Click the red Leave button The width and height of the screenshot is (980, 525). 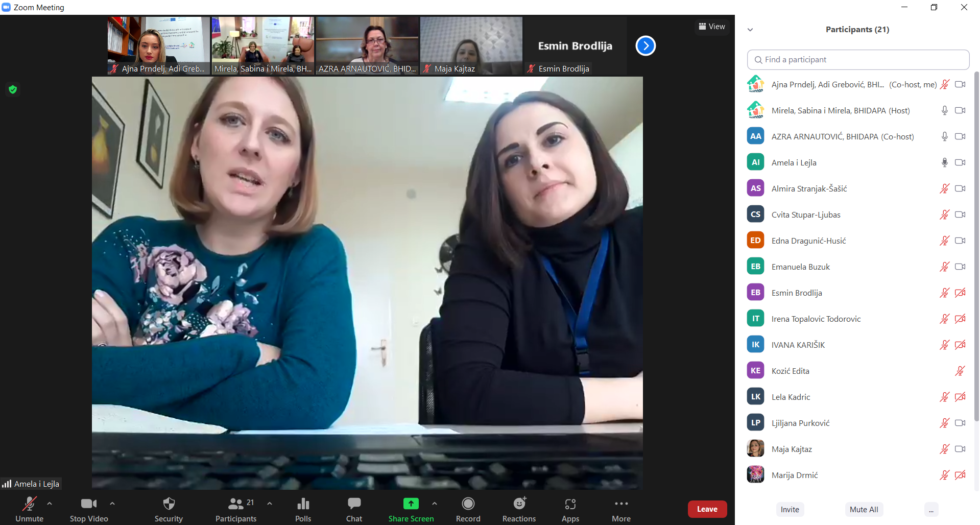tap(707, 509)
